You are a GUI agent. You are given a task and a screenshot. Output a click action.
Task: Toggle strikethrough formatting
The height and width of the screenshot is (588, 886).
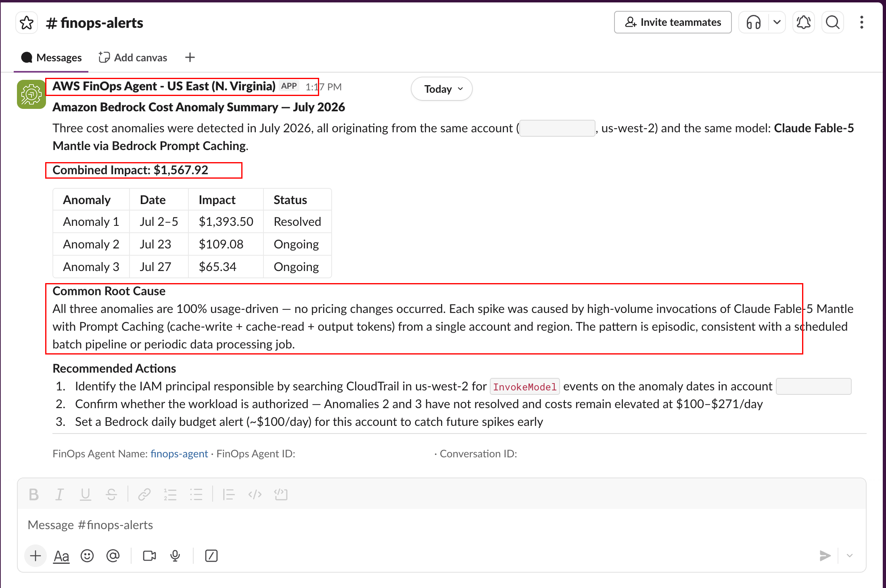pos(111,494)
